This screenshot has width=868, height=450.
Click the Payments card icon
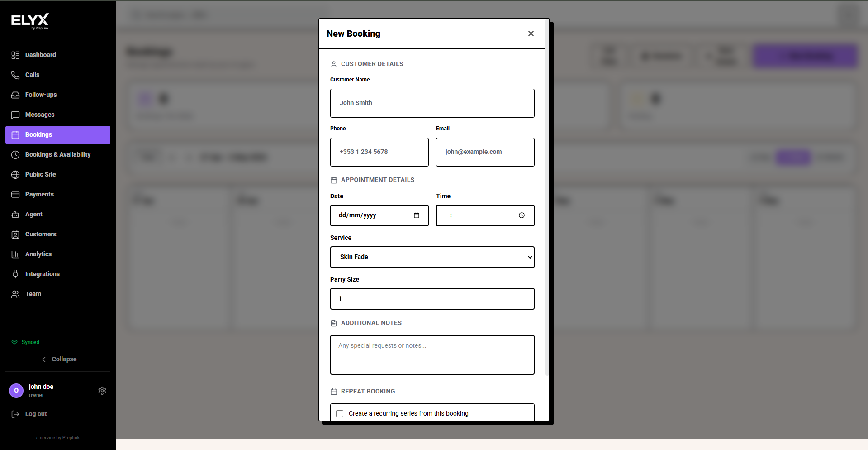tap(15, 194)
